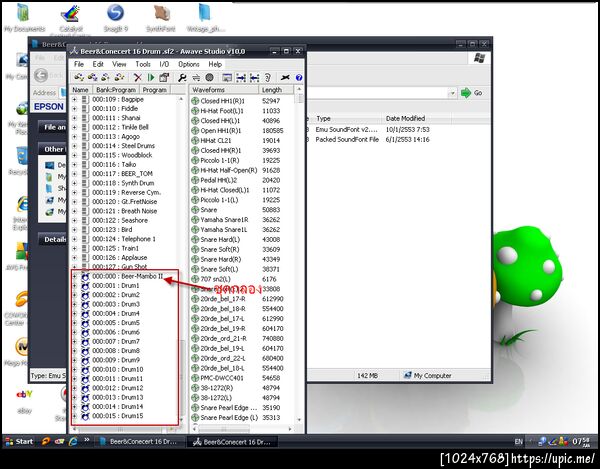Click the round record icon in toolbar

[x=209, y=78]
